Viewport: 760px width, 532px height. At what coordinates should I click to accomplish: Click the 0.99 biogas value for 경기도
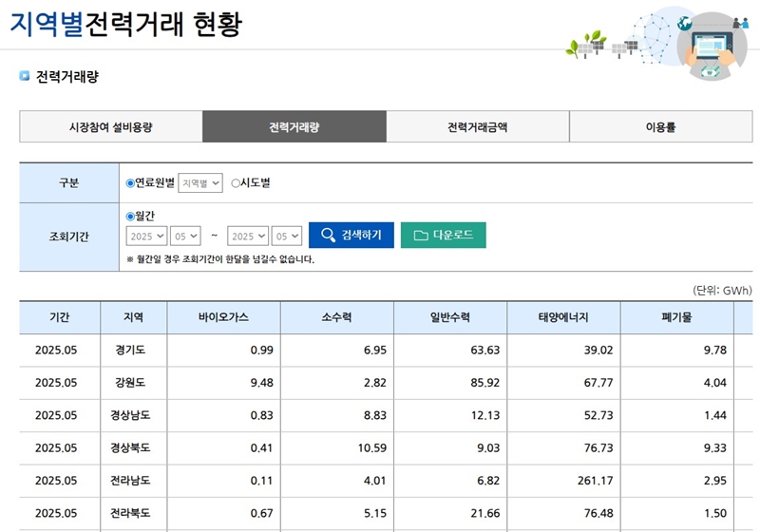[x=262, y=351]
